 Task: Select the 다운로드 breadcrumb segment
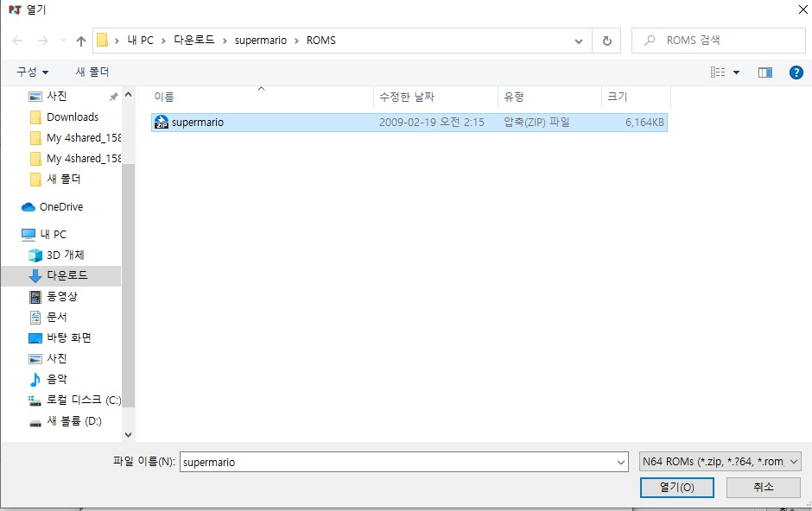[x=193, y=41]
